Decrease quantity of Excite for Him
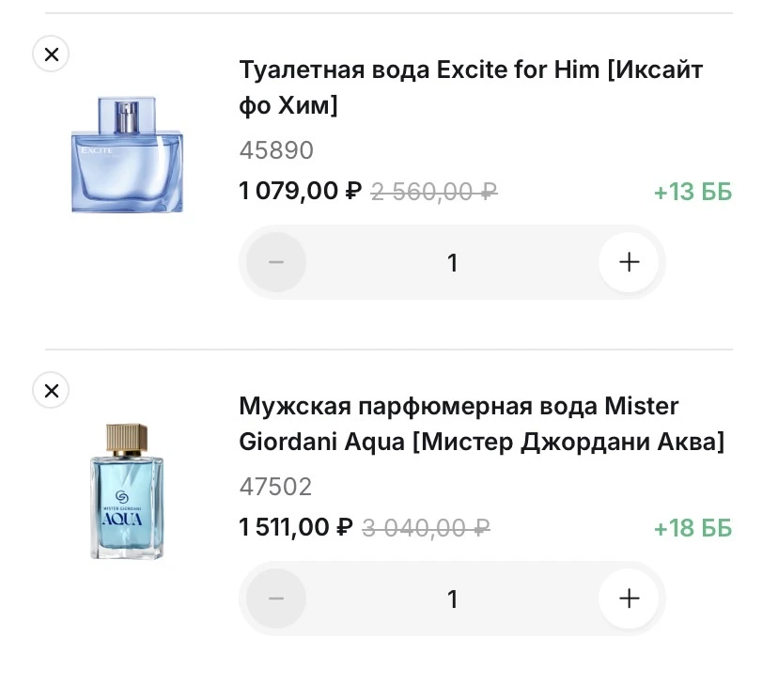 276,262
